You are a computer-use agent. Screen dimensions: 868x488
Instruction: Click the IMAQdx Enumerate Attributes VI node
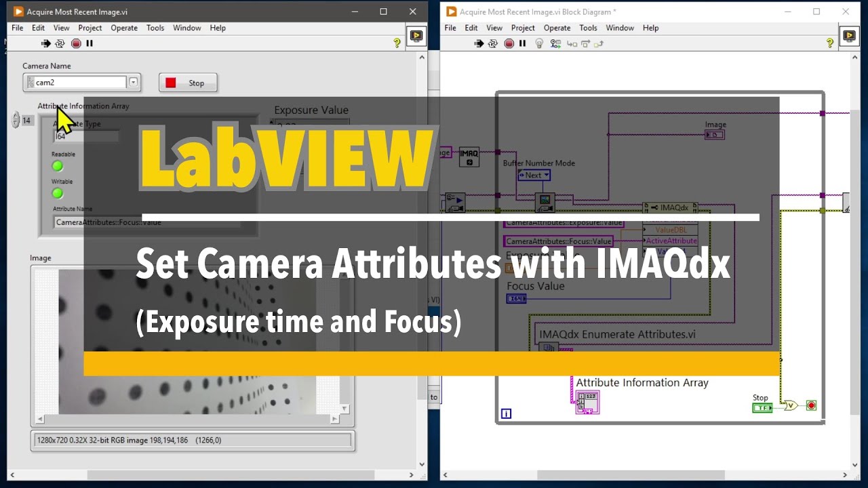548,348
